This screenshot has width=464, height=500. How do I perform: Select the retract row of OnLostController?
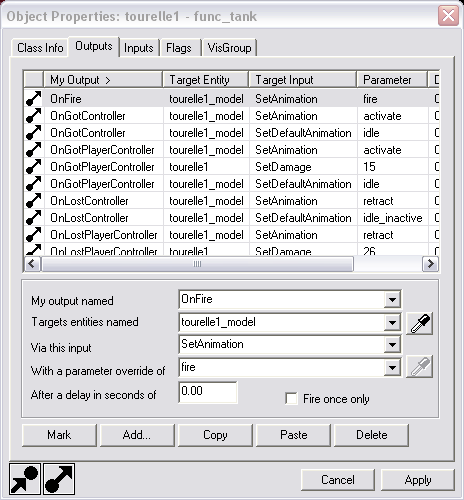(231, 201)
